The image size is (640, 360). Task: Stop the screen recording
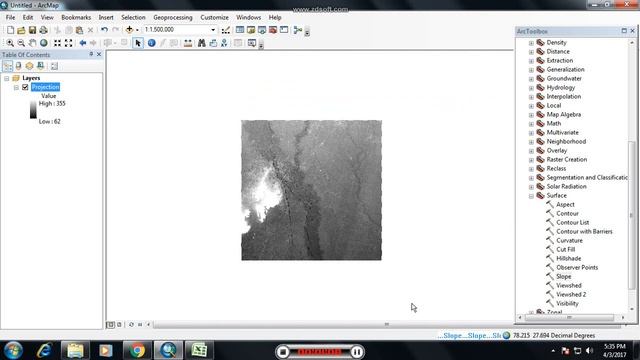coord(282,352)
